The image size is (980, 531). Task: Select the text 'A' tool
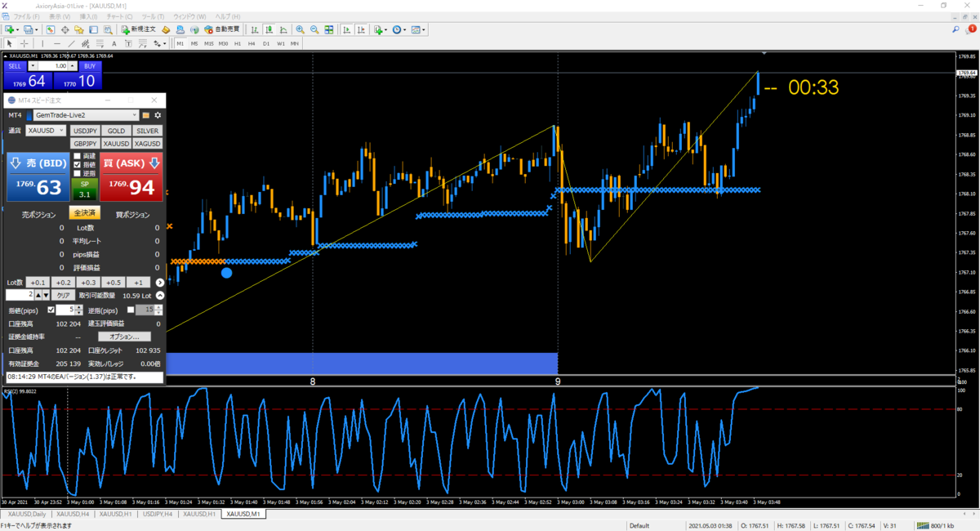114,43
